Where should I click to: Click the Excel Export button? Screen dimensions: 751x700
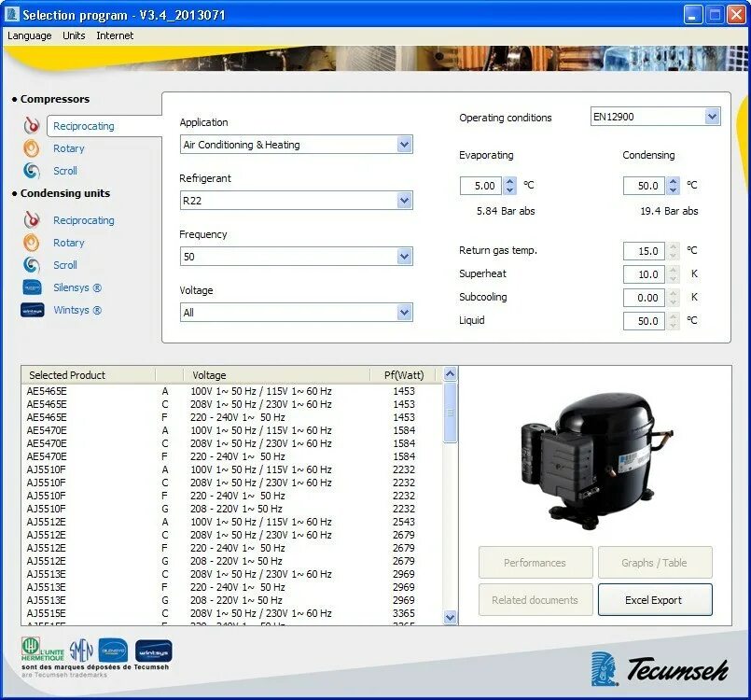point(655,600)
